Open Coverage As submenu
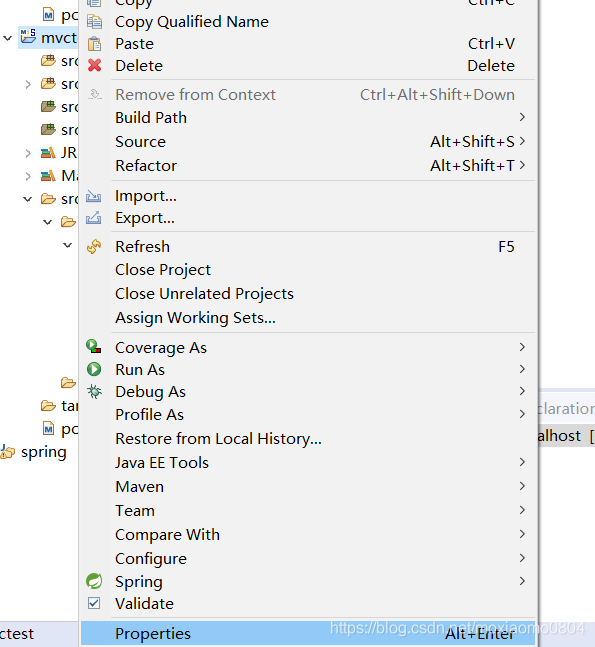The height and width of the screenshot is (647, 595). click(308, 347)
